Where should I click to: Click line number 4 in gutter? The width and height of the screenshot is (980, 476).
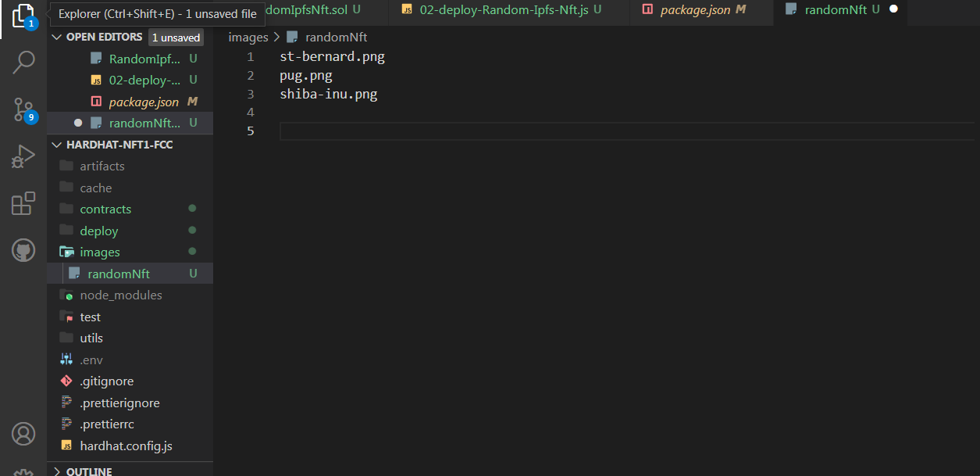point(250,113)
